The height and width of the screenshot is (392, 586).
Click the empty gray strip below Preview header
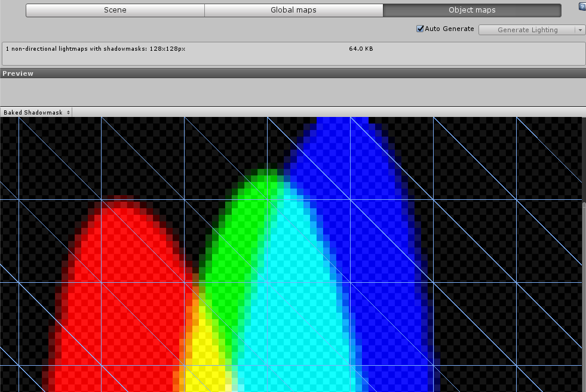[x=293, y=92]
